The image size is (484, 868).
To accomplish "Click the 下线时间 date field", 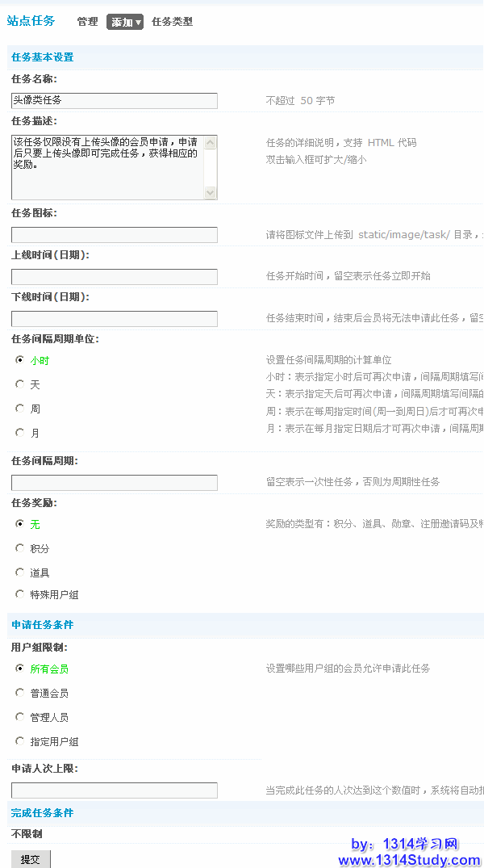I will [115, 319].
